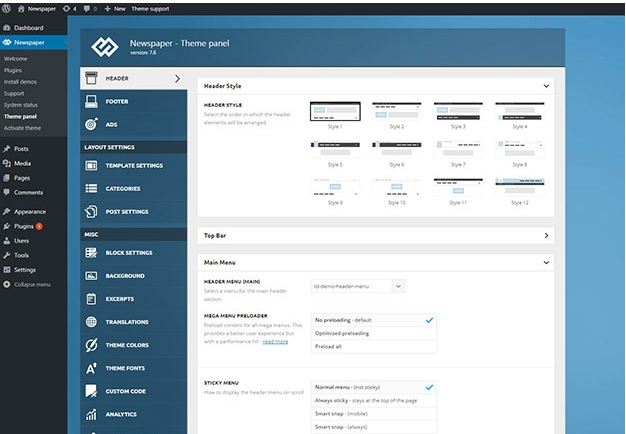Click the Custom Code icon
Image resolution: width=626 pixels, height=434 pixels.
[x=91, y=391]
